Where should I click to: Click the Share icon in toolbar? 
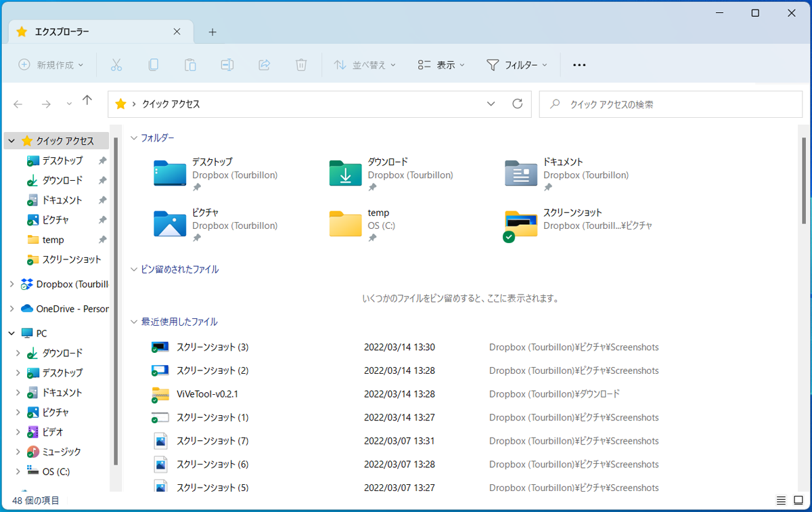pyautogui.click(x=265, y=65)
